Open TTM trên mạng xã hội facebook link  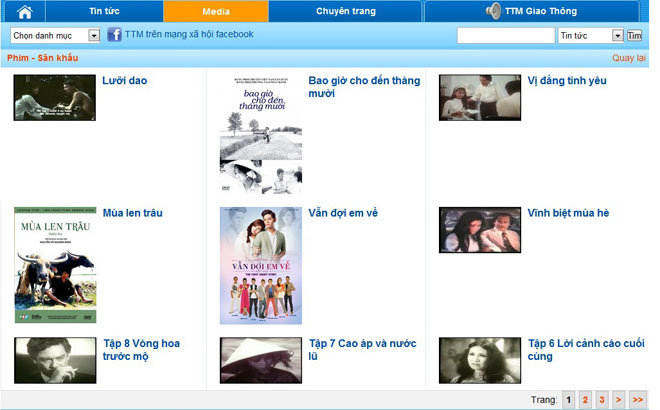(x=189, y=35)
